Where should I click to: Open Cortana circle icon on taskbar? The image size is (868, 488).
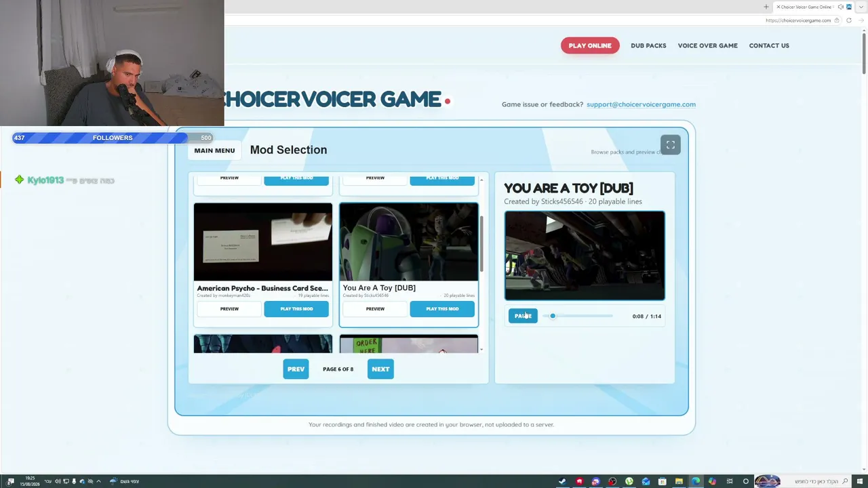[746, 481]
